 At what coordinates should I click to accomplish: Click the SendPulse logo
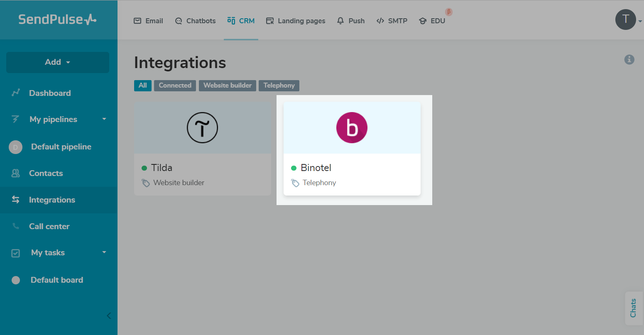point(57,20)
